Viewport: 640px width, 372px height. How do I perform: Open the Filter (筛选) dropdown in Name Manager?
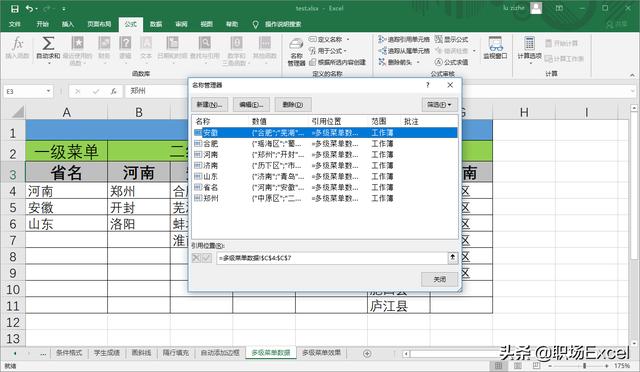[439, 105]
